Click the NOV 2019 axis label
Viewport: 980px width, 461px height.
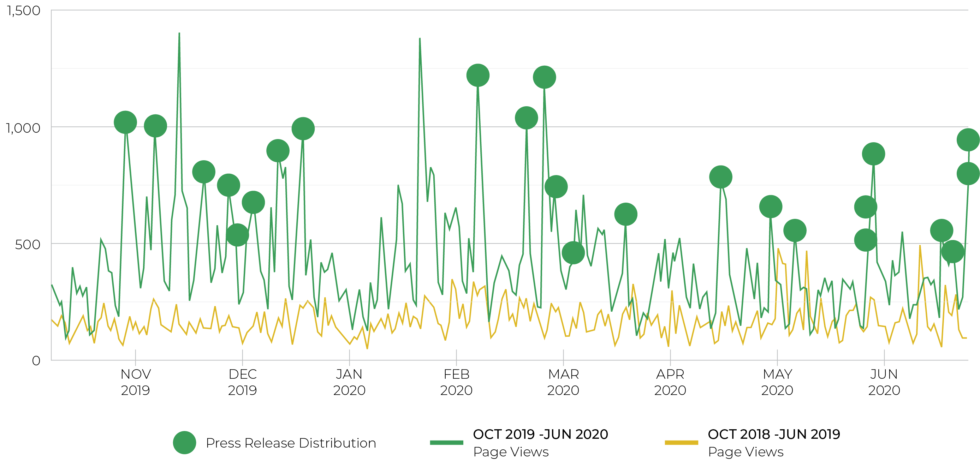pyautogui.click(x=136, y=382)
